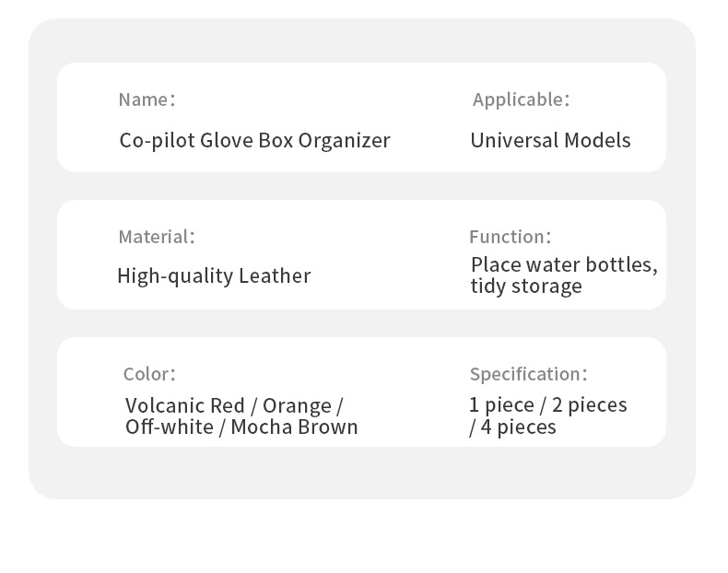Select 4 pieces specification text
Screen dimensions: 728x573
[x=518, y=427]
